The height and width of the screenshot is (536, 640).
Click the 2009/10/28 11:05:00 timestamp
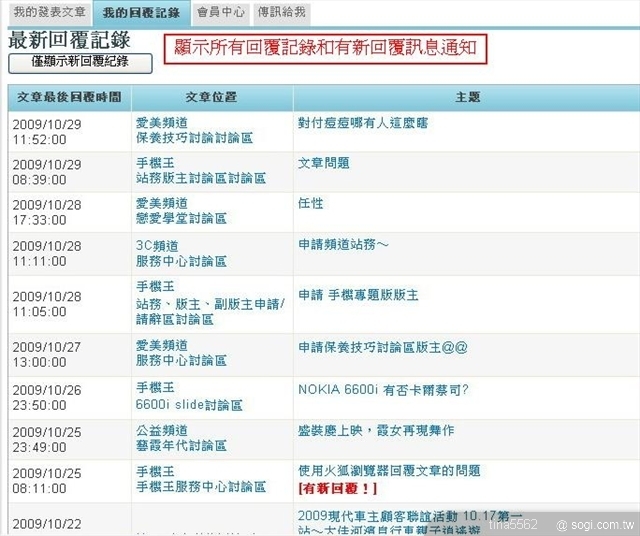pos(47,304)
